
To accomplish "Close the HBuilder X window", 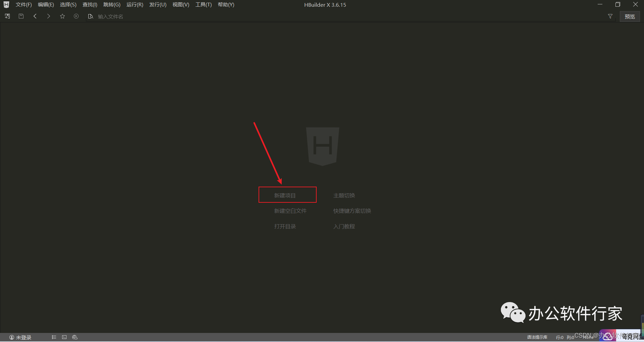I will (635, 4).
